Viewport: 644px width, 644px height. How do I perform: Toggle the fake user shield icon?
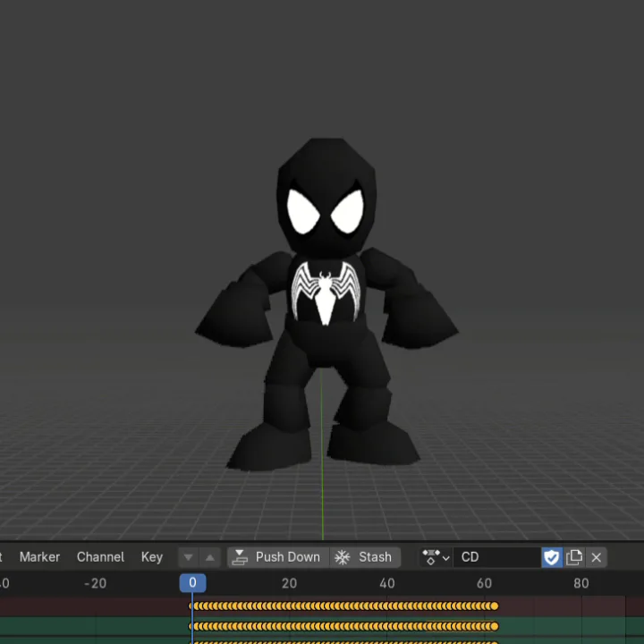(552, 557)
